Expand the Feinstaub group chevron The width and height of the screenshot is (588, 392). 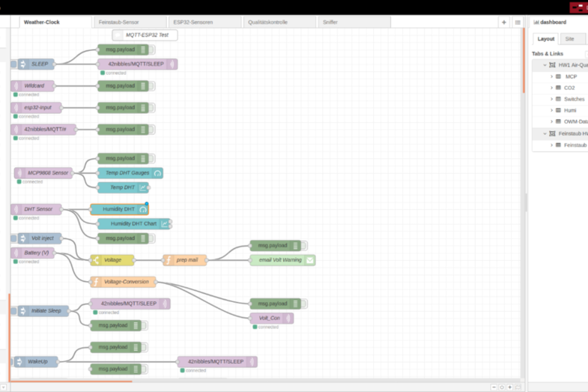(x=551, y=145)
